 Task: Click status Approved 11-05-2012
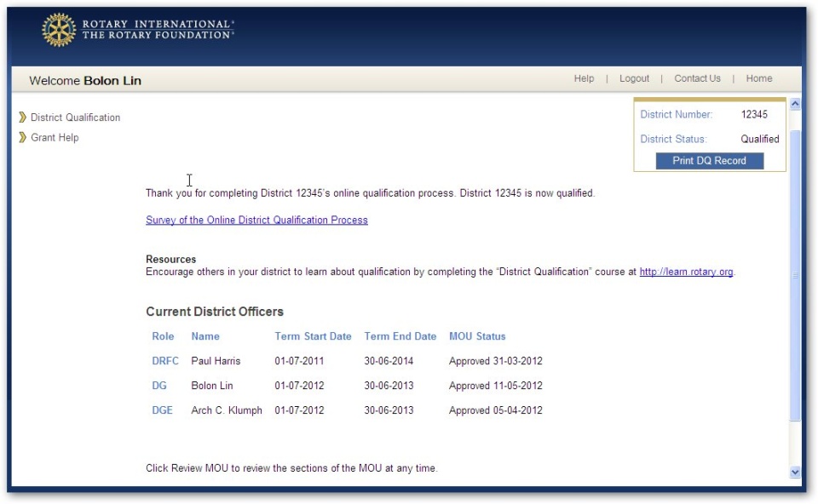496,386
